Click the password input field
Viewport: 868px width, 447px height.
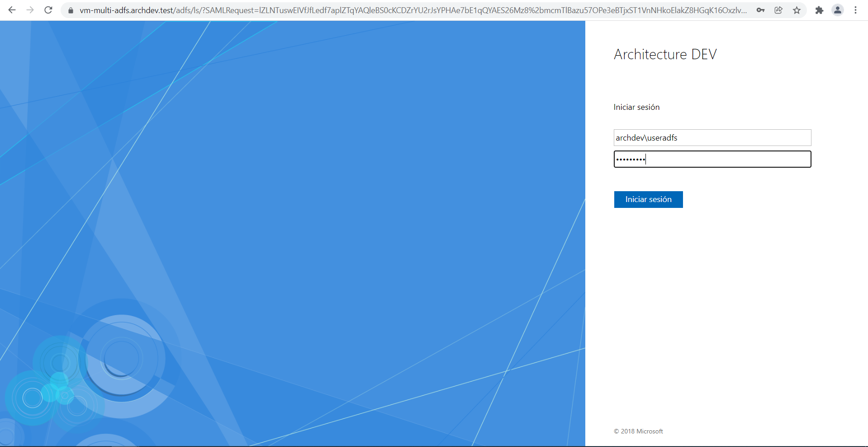(712, 159)
